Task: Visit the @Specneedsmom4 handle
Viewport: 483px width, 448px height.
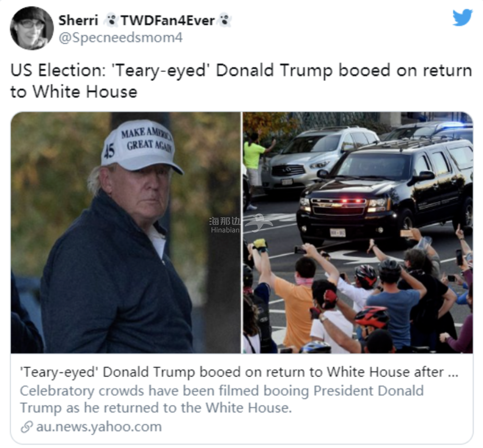Action: [120, 38]
